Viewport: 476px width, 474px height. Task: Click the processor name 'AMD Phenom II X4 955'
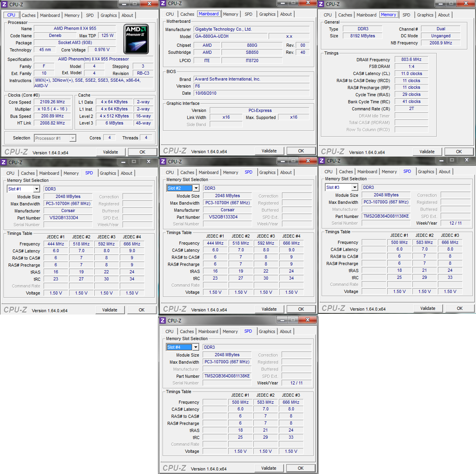[x=75, y=28]
